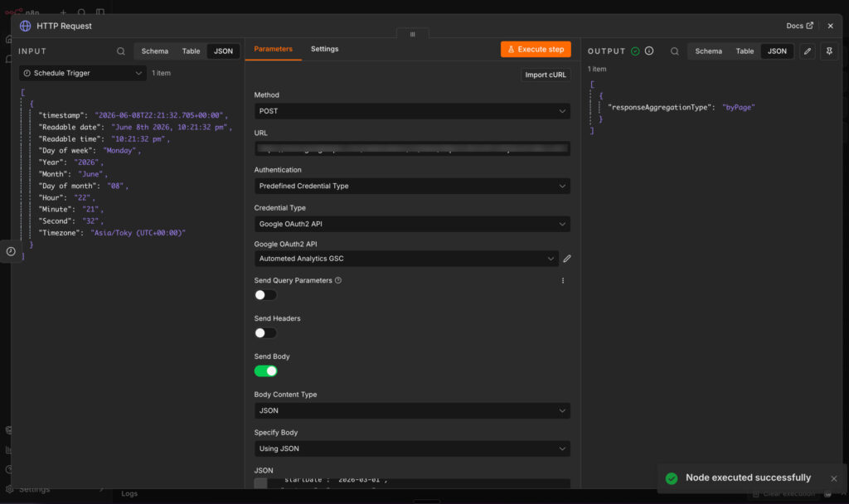Viewport: 849px width, 504px height.
Task: Edit output data with pencil icon
Action: pos(808,51)
